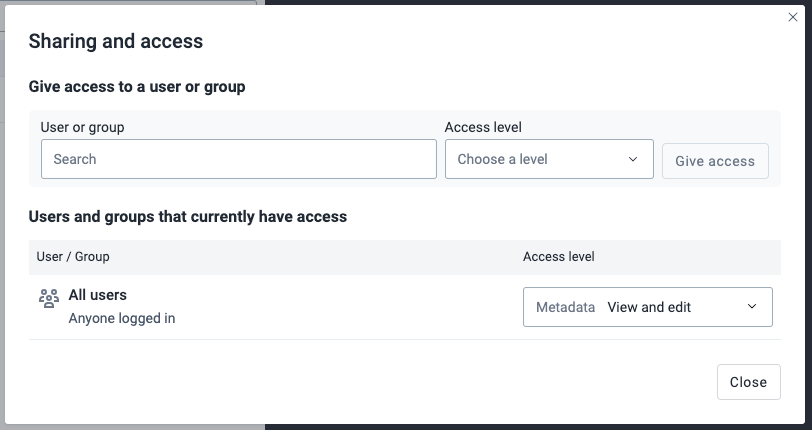This screenshot has width=812, height=430.
Task: Click the Anyone logged in description
Action: click(121, 319)
